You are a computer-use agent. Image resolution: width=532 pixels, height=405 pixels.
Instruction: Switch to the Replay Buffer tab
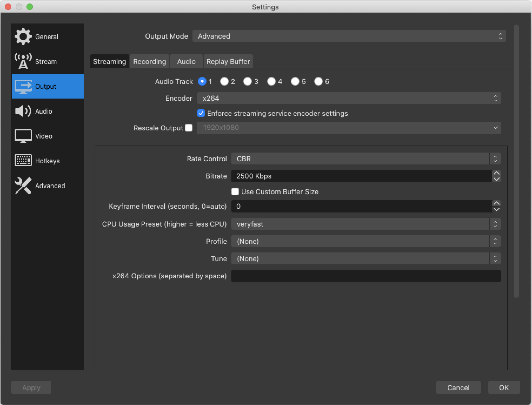(228, 61)
